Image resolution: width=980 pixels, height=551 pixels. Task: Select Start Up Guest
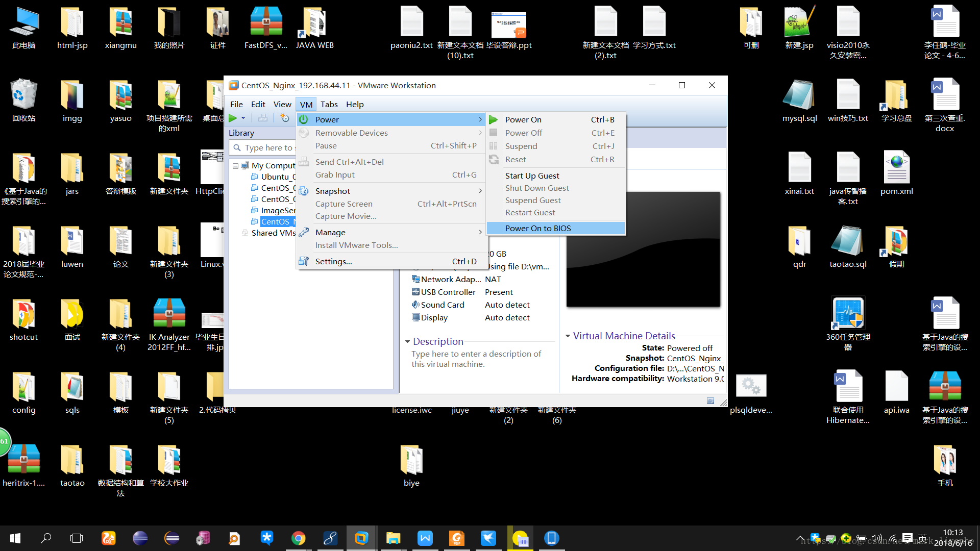pyautogui.click(x=556, y=176)
